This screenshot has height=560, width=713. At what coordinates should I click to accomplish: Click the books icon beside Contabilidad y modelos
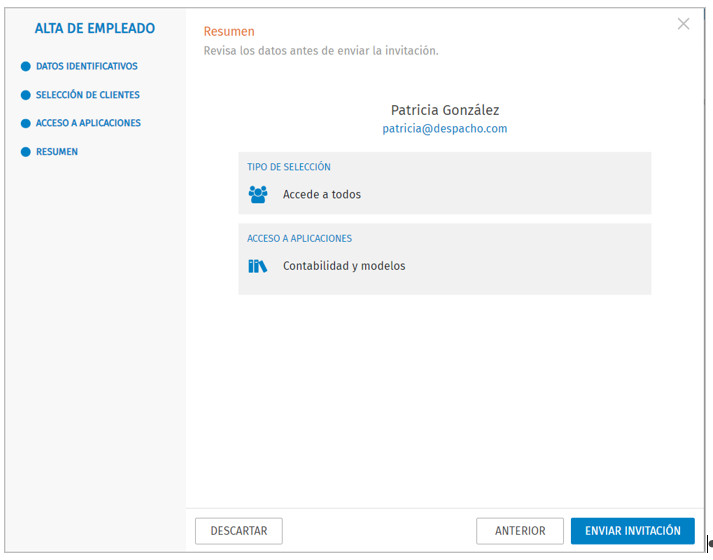click(257, 266)
